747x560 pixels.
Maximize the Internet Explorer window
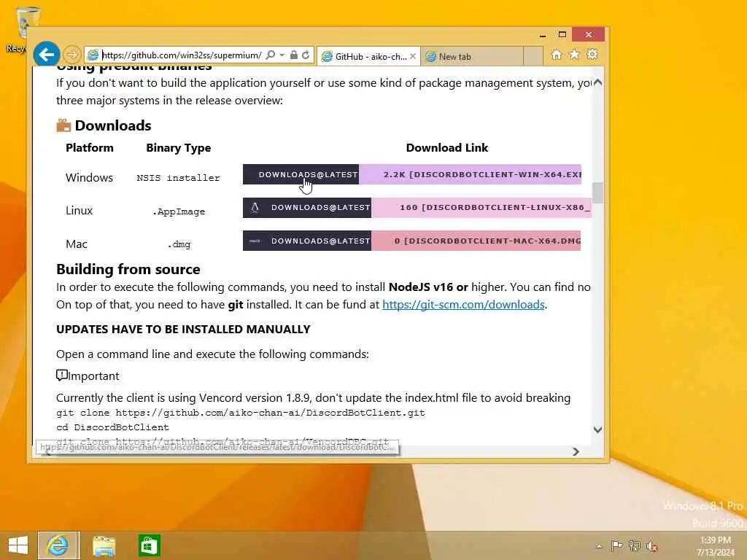562,35
